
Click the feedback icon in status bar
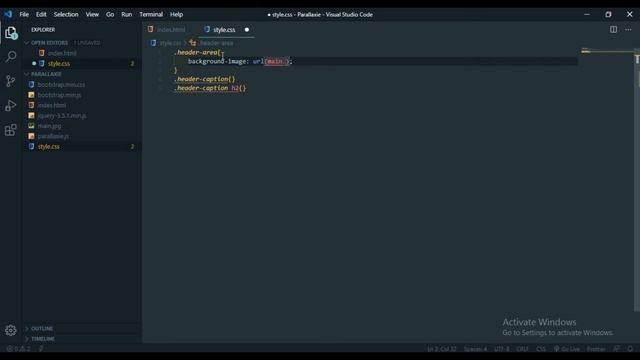point(616,349)
